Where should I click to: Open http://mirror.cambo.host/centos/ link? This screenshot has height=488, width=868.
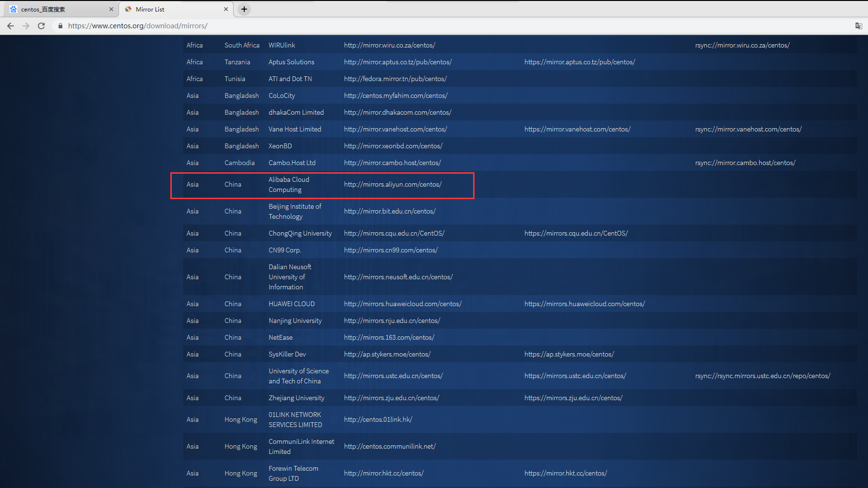click(x=392, y=163)
